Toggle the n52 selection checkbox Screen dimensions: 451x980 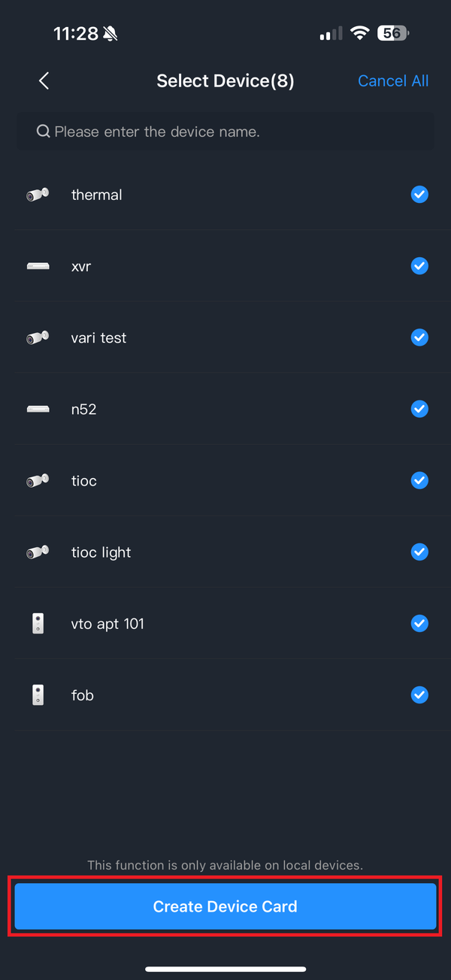pos(419,409)
